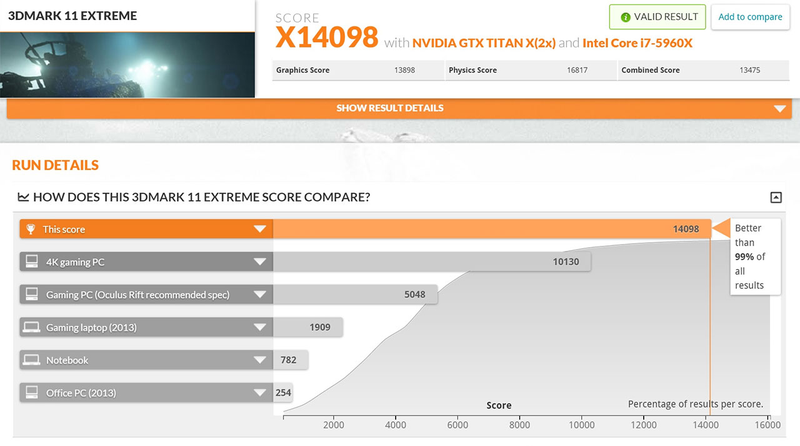This screenshot has height=446, width=800.
Task: Open the Intel Core i7-5960X link
Action: click(x=637, y=43)
